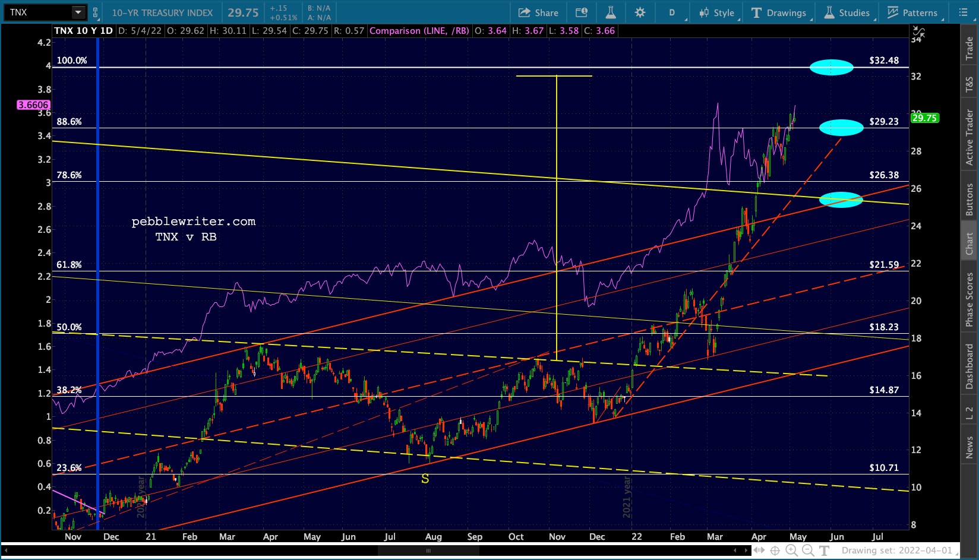979x560 pixels.
Task: Toggle the price axis auto-scale icon
Action: 919,31
